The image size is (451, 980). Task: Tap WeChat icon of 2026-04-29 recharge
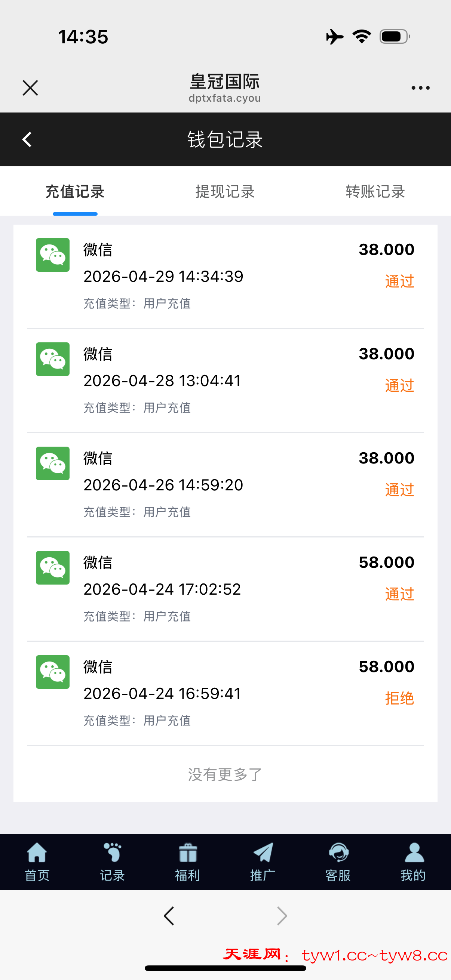52,255
